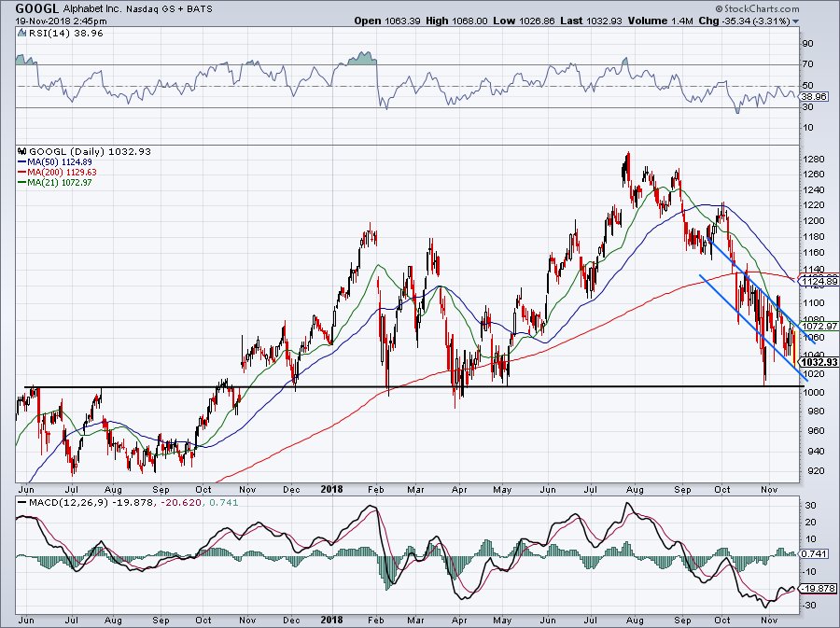The height and width of the screenshot is (628, 840).
Task: Click the MA(50) 1124.89 legend text
Action: 60,161
